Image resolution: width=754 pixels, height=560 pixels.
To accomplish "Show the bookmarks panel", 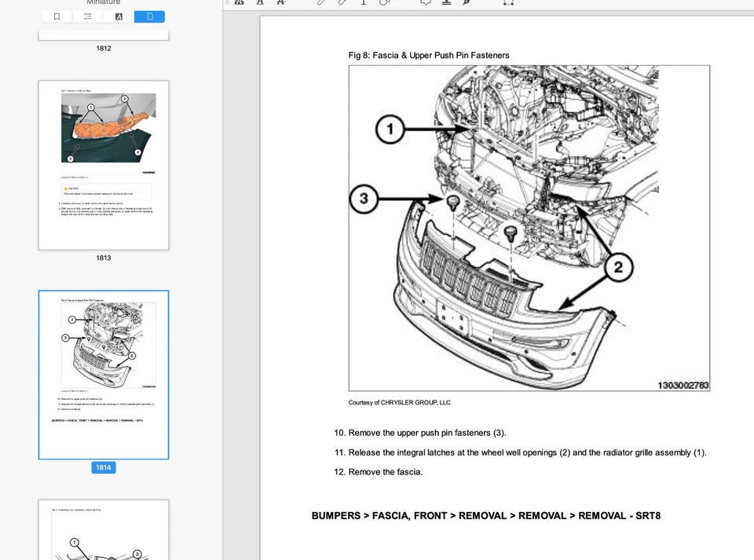I will coord(57,16).
